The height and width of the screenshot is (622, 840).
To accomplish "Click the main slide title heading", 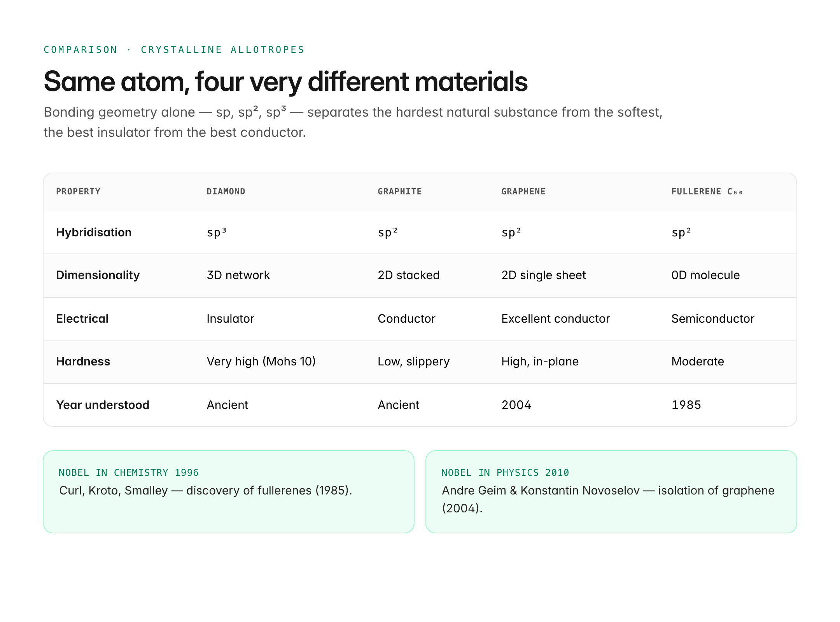I will tap(285, 82).
